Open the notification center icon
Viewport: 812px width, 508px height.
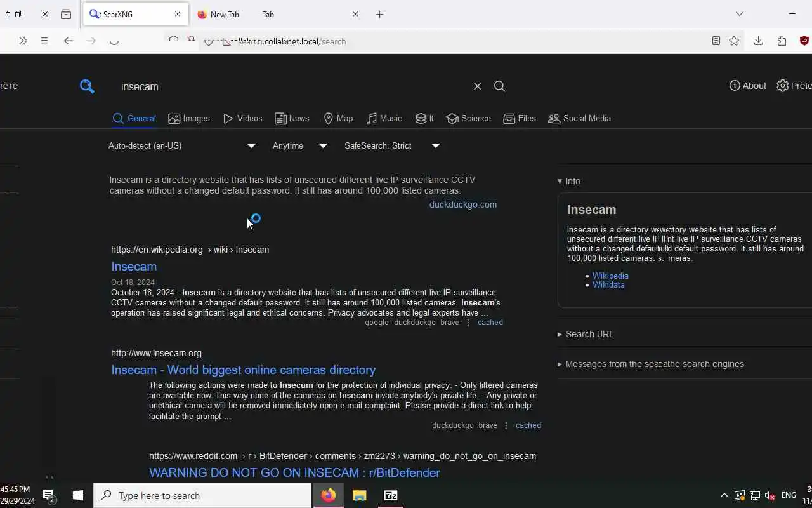(48, 495)
